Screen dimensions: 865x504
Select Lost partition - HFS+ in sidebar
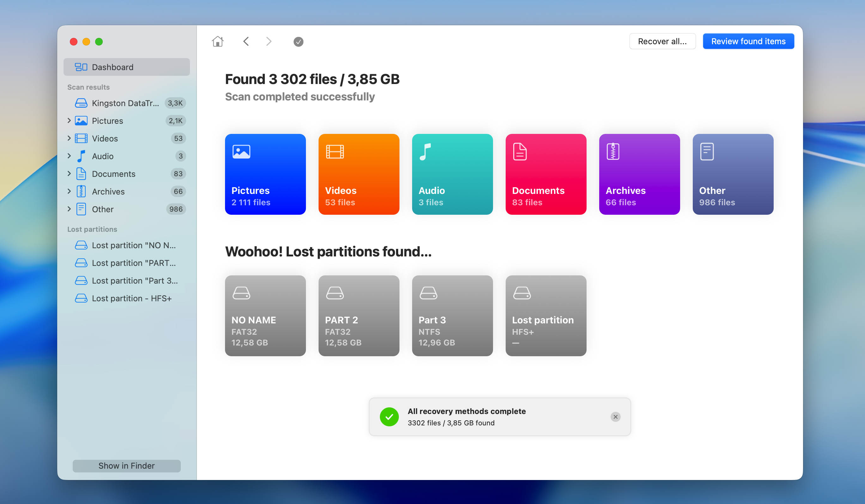(131, 298)
